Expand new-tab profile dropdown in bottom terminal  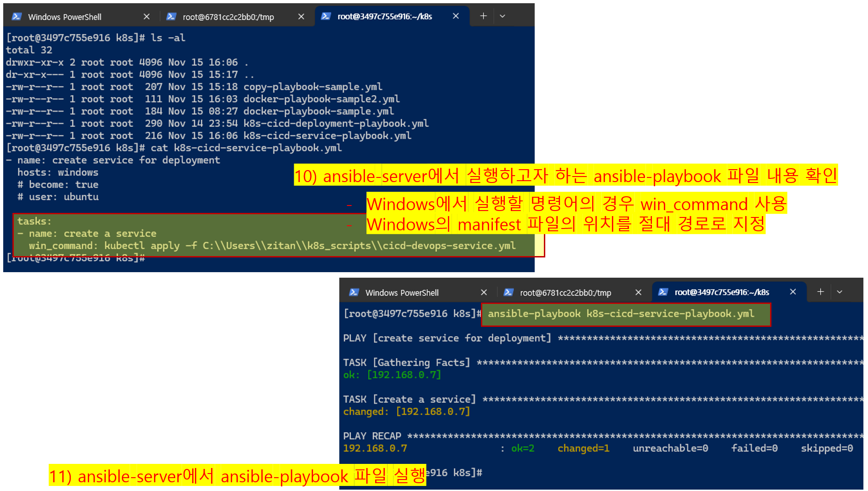click(839, 292)
